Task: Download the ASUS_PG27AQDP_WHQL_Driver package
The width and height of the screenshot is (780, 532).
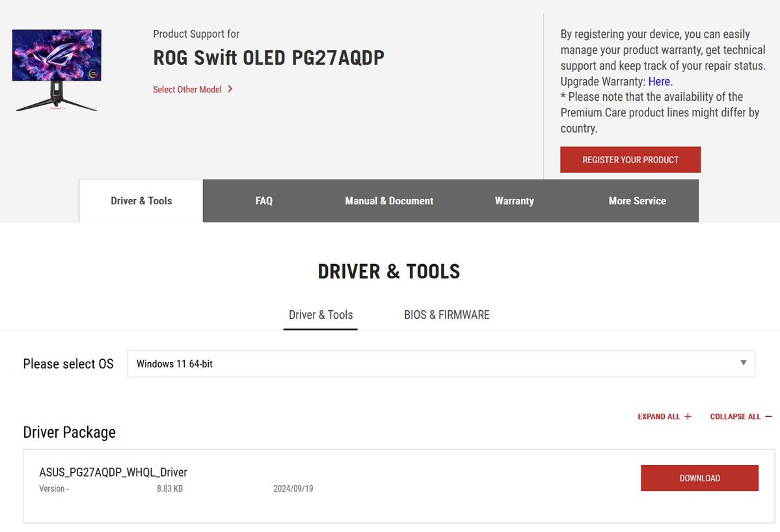Action: click(699, 478)
